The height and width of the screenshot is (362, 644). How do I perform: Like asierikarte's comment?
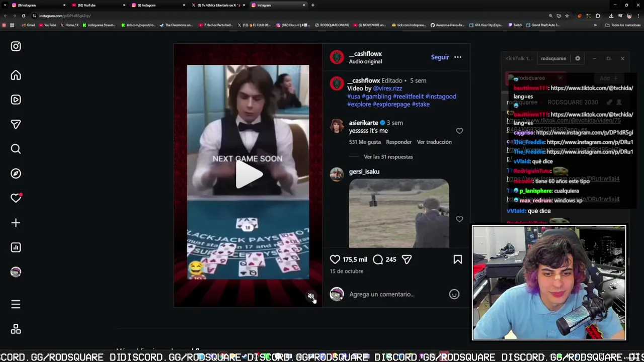459,131
